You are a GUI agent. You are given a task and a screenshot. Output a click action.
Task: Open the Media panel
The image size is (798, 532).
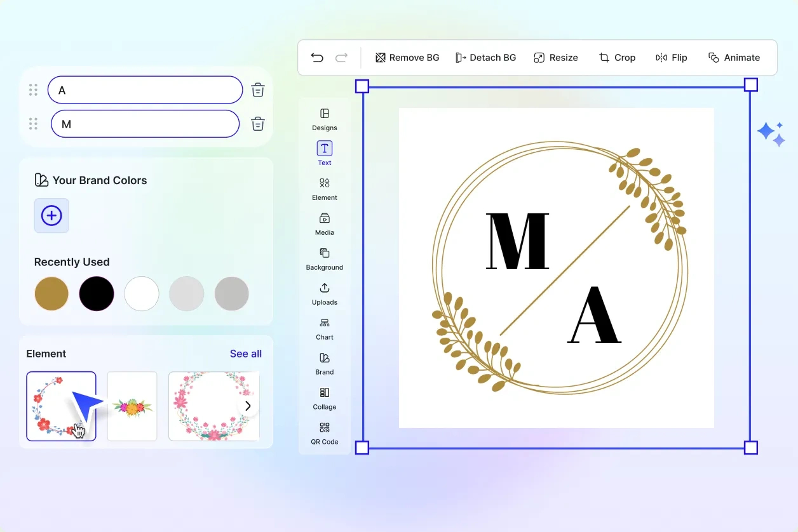pyautogui.click(x=324, y=223)
